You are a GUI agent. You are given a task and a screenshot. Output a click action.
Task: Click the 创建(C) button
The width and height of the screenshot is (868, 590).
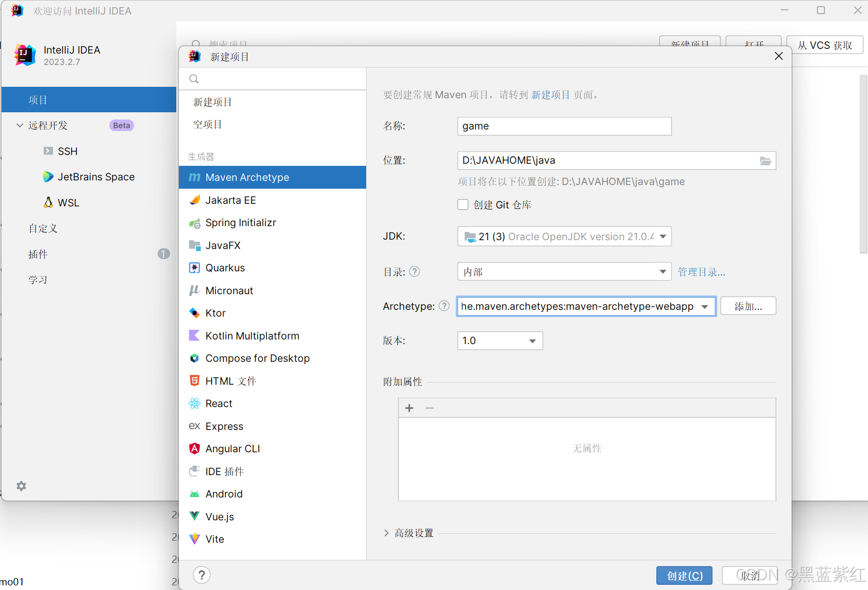pyautogui.click(x=684, y=575)
